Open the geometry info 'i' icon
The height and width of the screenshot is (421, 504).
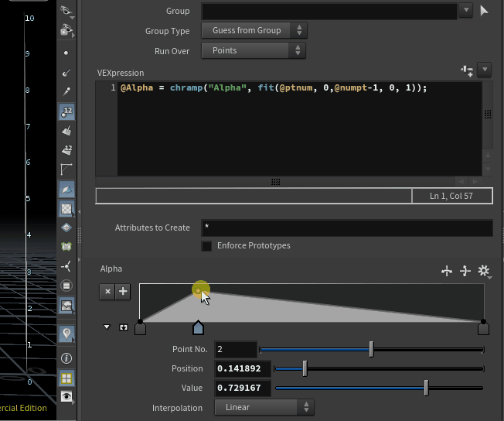pos(66,358)
